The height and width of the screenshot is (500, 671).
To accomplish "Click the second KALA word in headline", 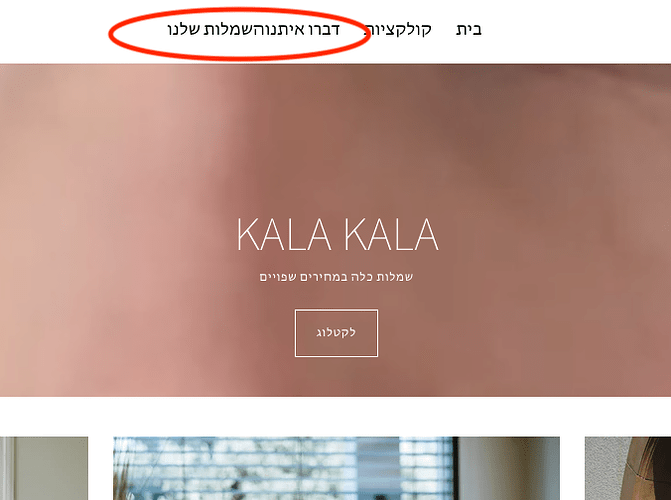I will [x=391, y=235].
